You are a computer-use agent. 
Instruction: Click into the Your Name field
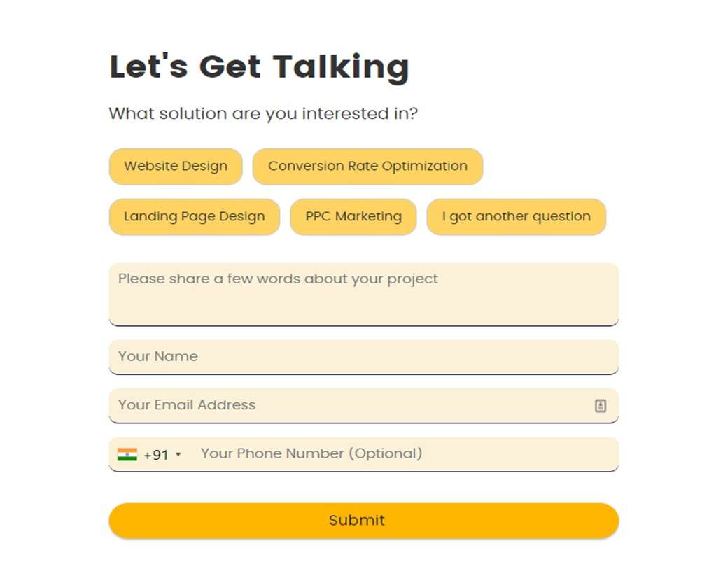[364, 357]
